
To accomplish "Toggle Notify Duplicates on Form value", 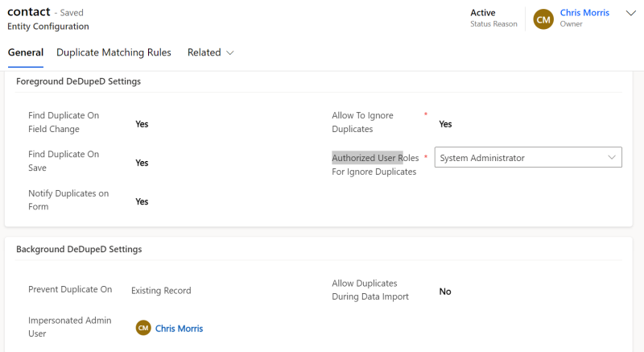I will click(142, 201).
